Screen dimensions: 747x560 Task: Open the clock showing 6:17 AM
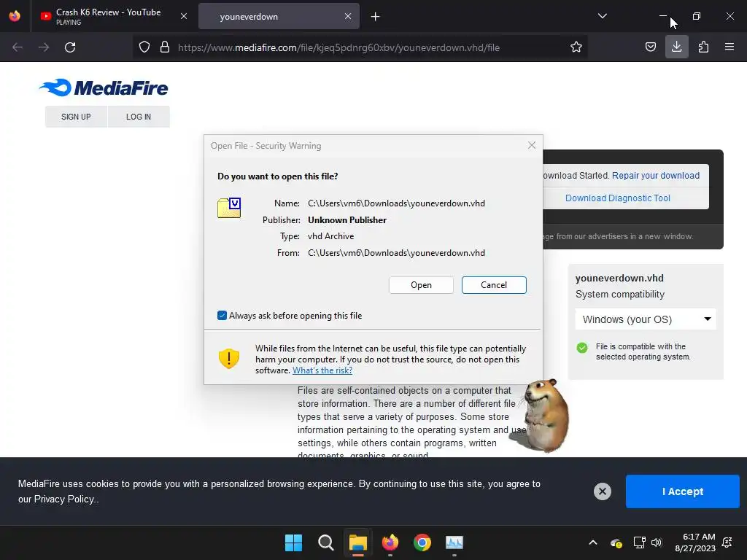click(695, 542)
